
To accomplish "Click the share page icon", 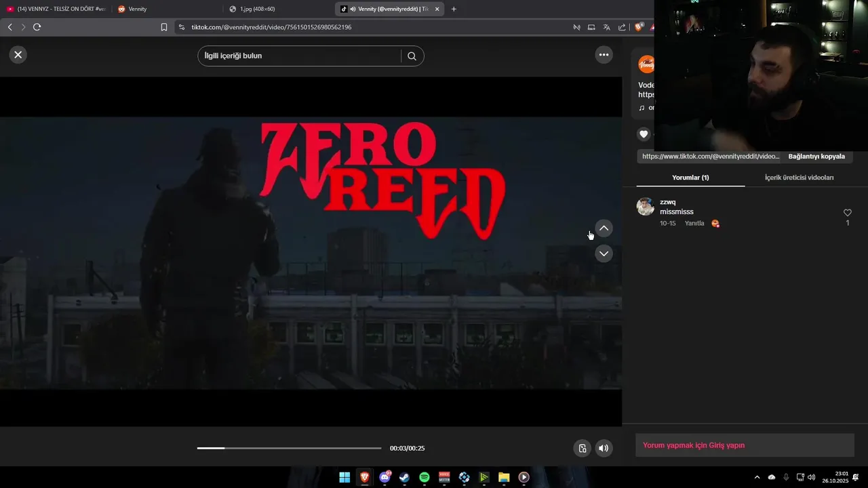I will [622, 27].
